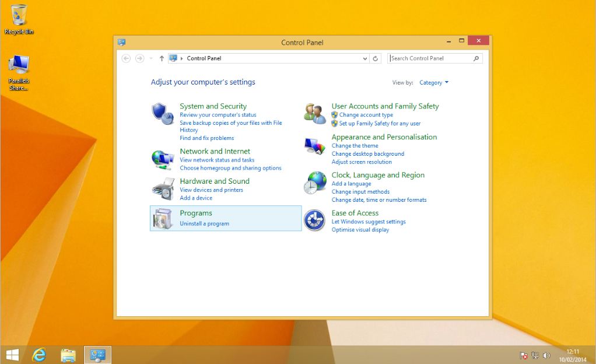The height and width of the screenshot is (364, 596).
Task: Click Choose homegroup and sharing options
Action: 231,168
